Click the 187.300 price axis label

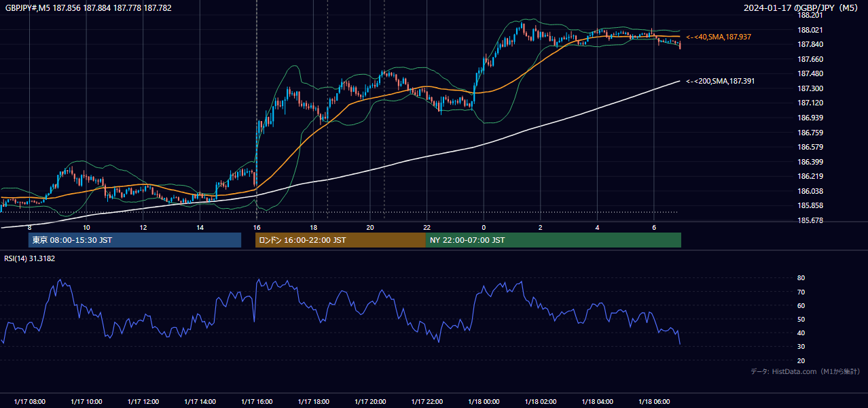coord(810,88)
